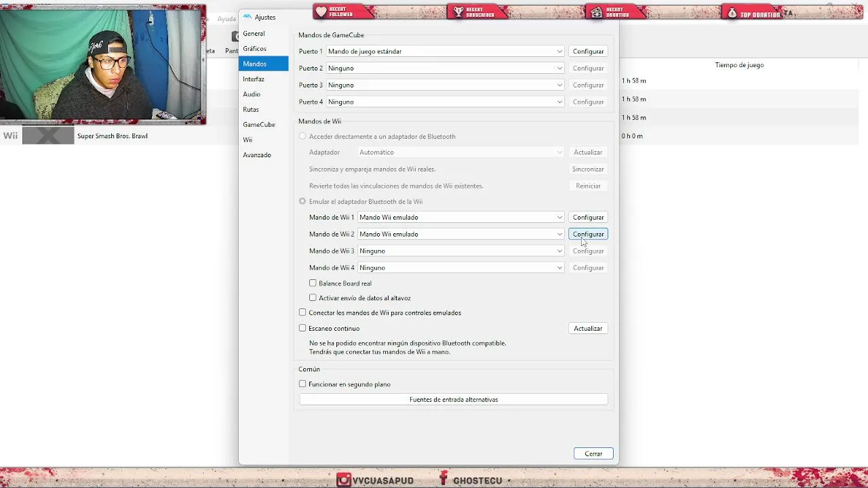Click the Wii platform icon in game list
Viewport: 868px width, 488px height.
pyautogui.click(x=10, y=136)
